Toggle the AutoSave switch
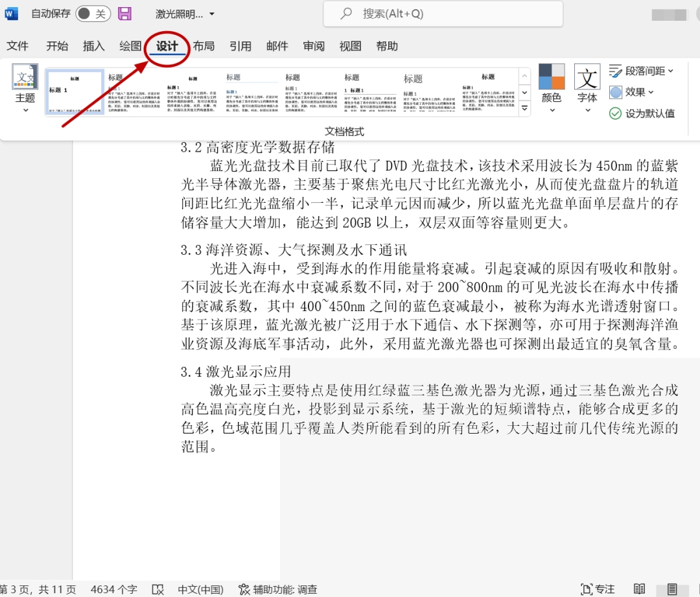 click(93, 14)
